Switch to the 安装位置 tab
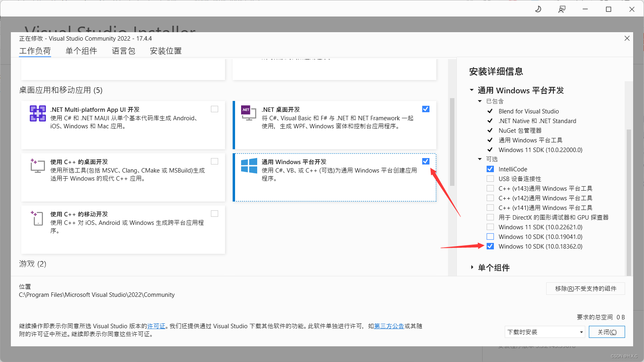Screen dimensions: 644x362 point(165,51)
